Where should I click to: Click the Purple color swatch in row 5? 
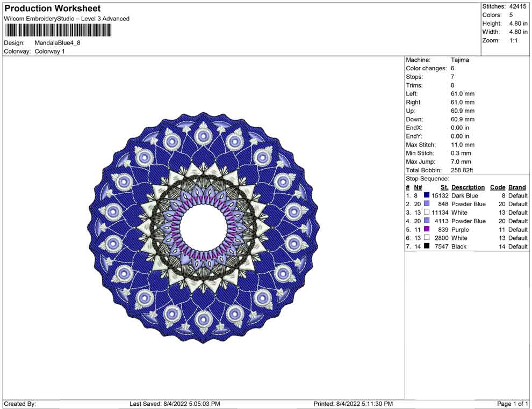[427, 229]
